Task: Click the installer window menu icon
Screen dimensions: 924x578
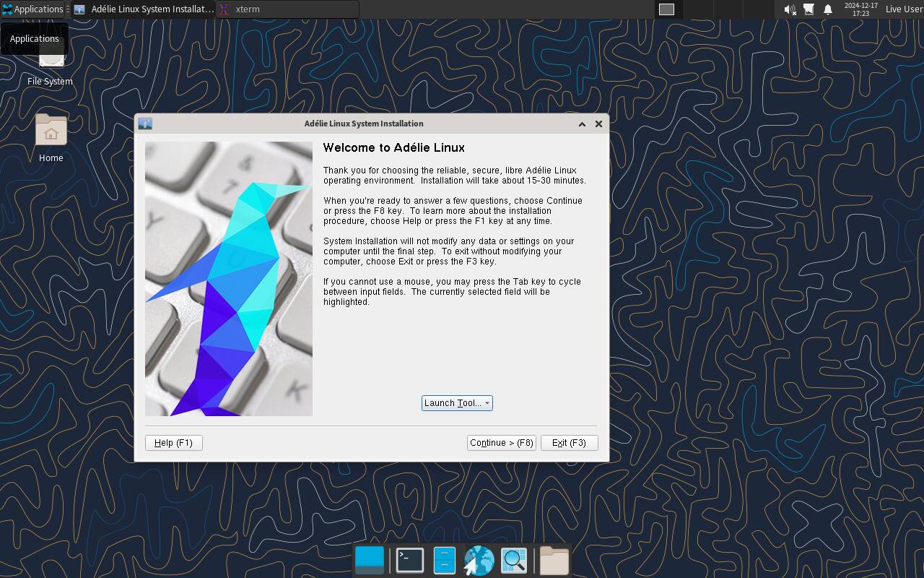Action: pyautogui.click(x=145, y=124)
